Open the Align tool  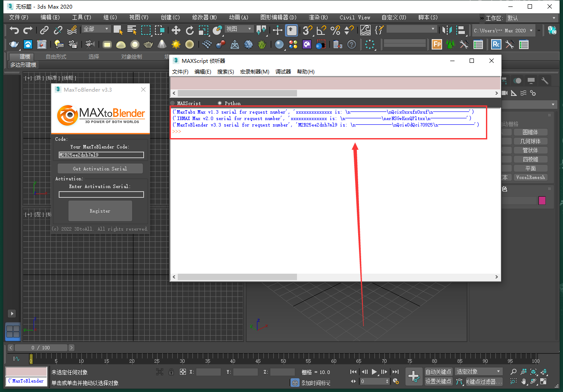[461, 30]
